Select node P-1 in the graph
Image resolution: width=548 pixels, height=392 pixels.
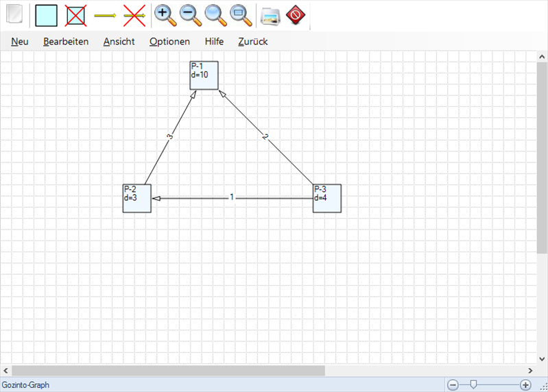pyautogui.click(x=204, y=75)
